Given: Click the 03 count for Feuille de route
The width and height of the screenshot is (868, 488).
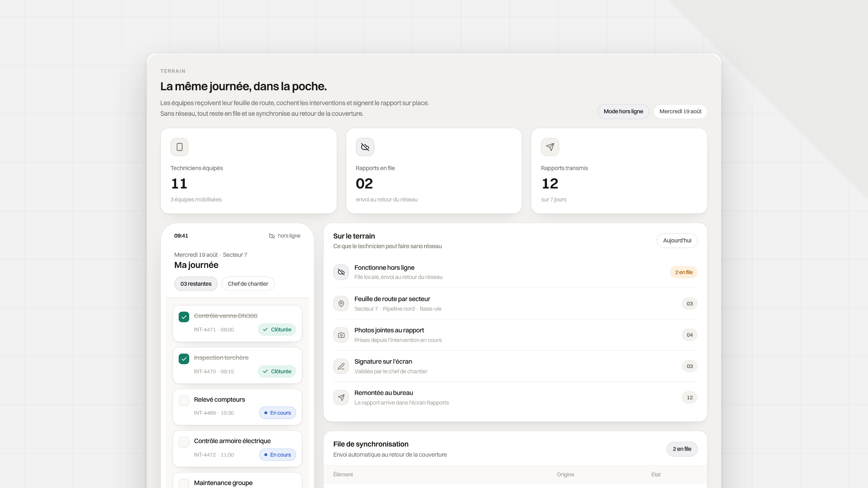Looking at the screenshot, I should [x=689, y=303].
